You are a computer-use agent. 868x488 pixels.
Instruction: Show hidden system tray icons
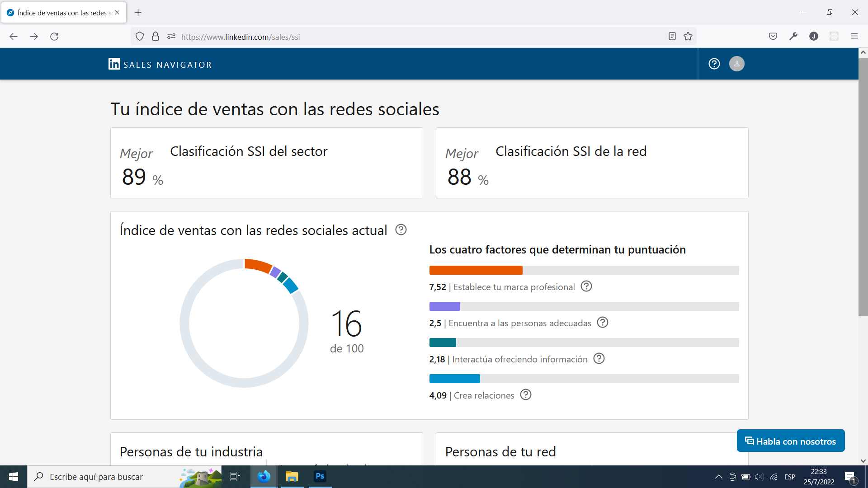718,477
